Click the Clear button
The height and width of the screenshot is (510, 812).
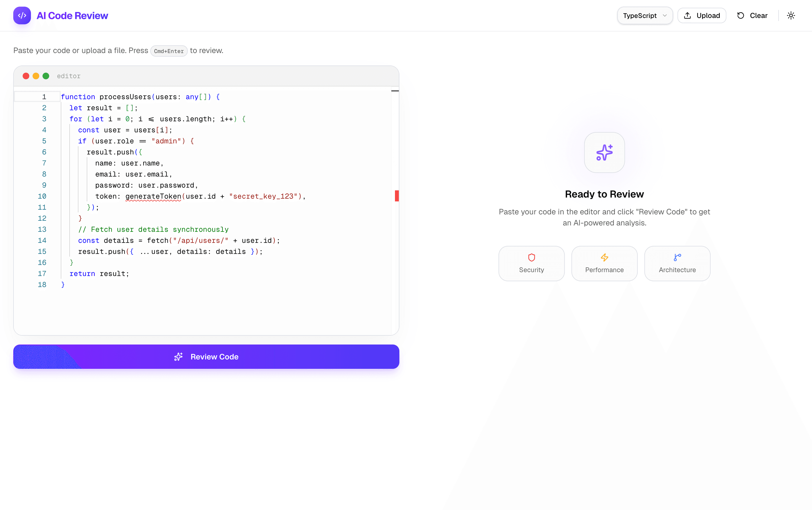click(752, 15)
